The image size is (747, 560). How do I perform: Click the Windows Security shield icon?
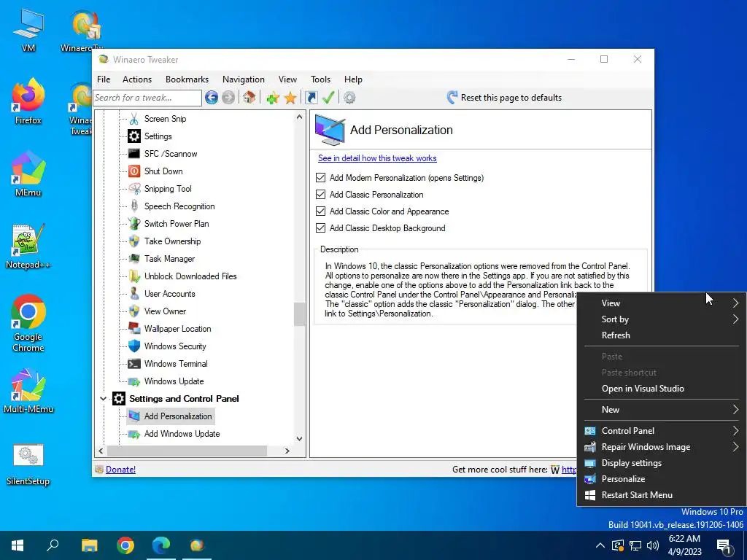(x=134, y=346)
